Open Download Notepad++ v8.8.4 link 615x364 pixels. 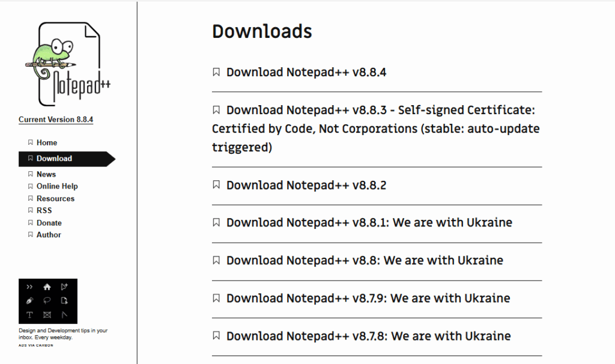point(306,73)
